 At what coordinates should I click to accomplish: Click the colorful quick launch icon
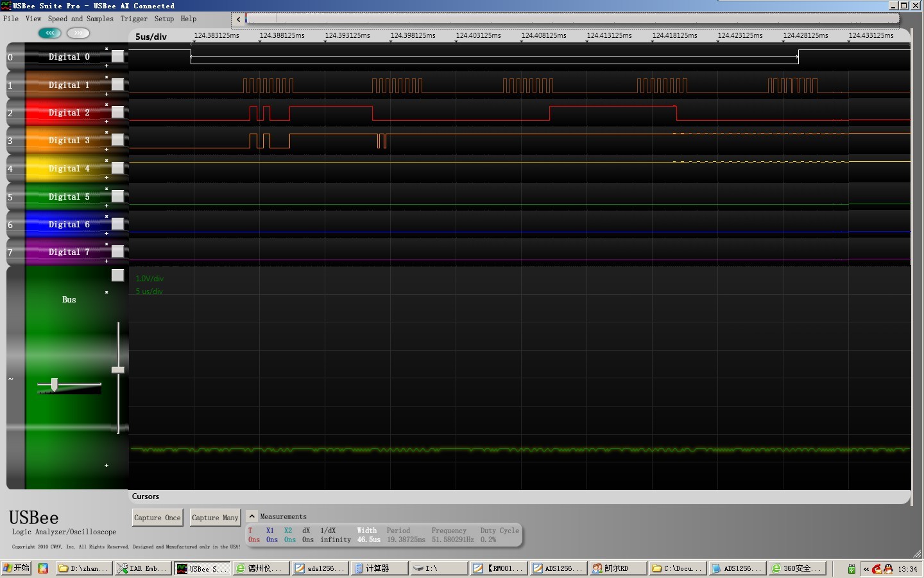[43, 568]
